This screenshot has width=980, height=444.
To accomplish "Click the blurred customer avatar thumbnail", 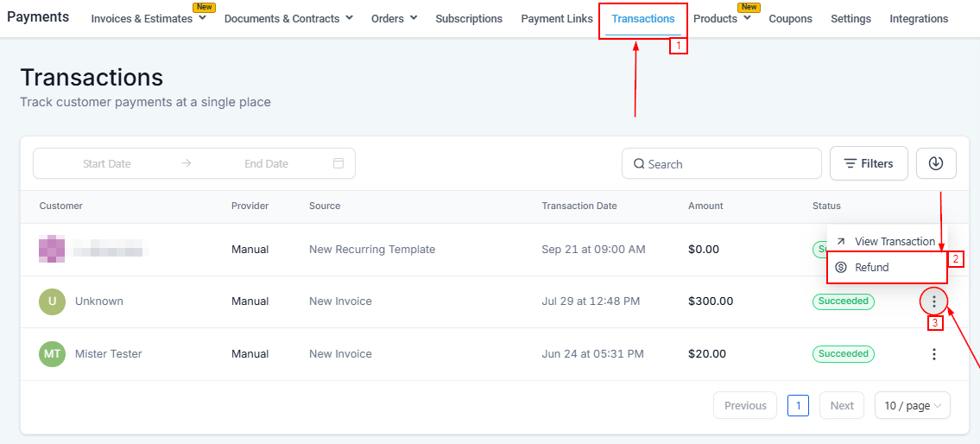I will [x=52, y=249].
